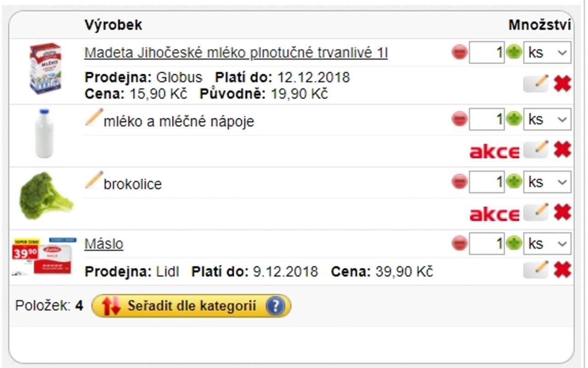Expand unit selector in the Máslo row
Viewport: 588px width, 368px height.
coord(548,243)
